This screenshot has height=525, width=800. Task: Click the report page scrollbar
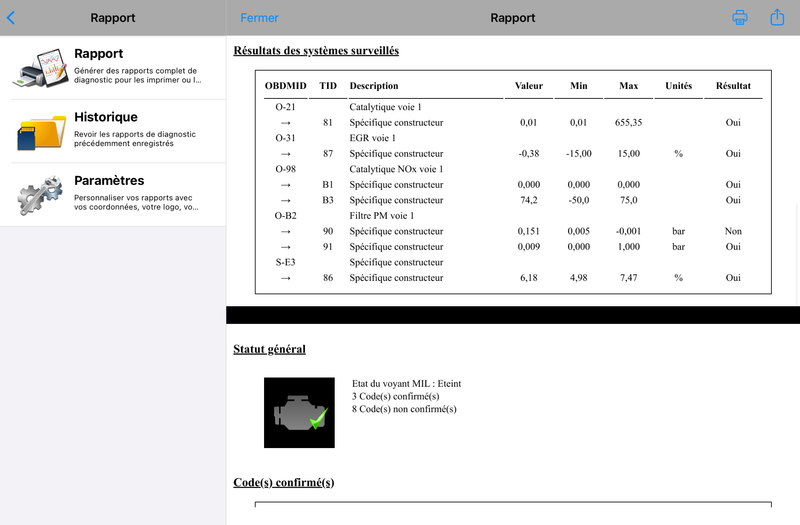coord(797,253)
